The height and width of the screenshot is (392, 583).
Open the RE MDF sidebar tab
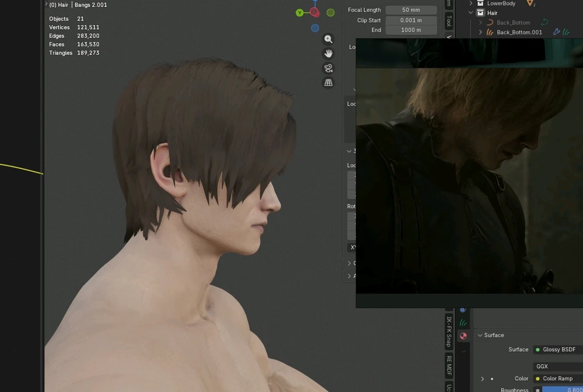[449, 365]
